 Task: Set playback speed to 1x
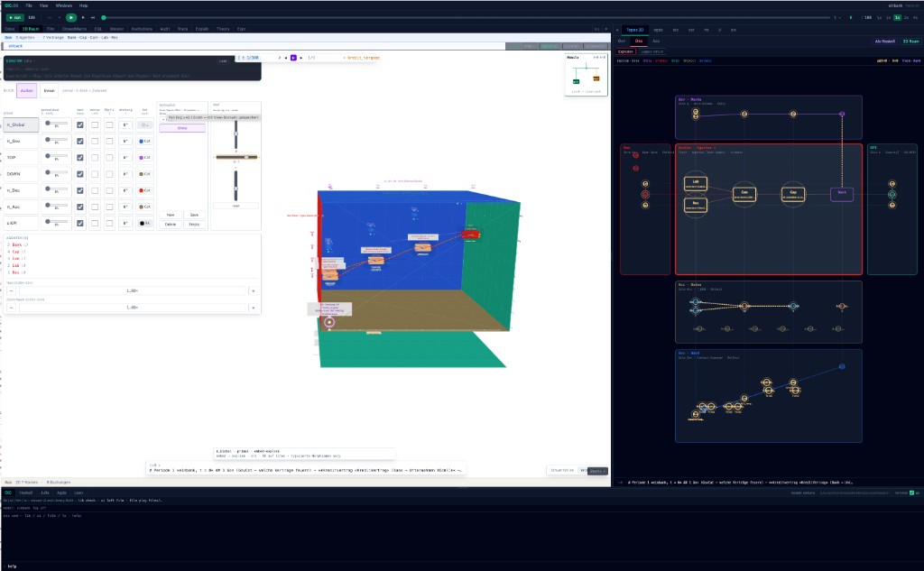tap(898, 18)
